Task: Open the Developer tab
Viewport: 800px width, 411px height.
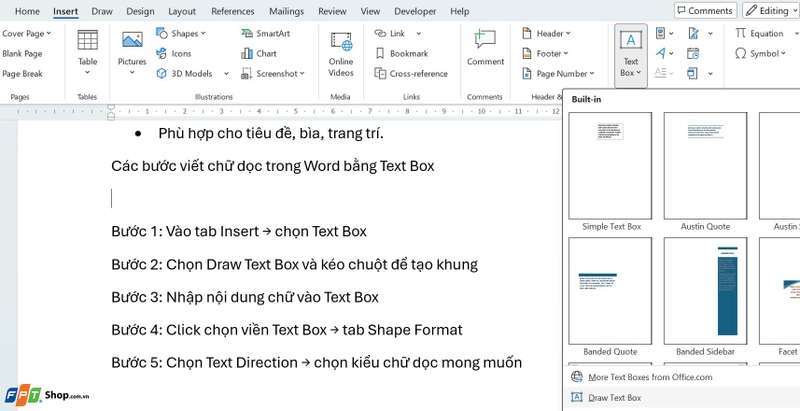Action: pos(415,11)
